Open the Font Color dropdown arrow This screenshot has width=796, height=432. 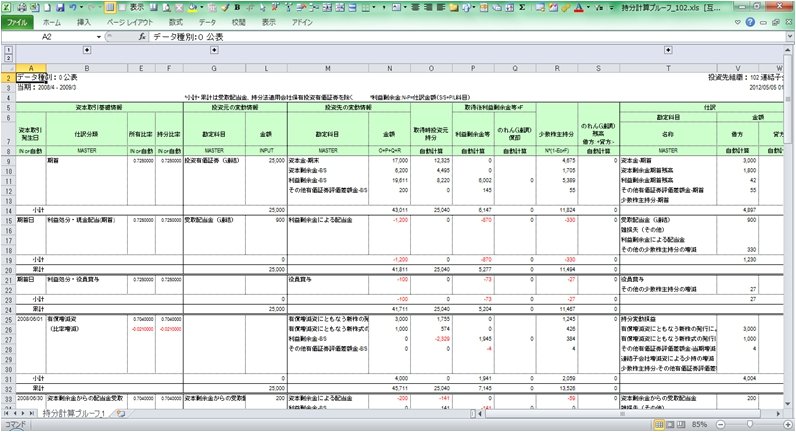pyautogui.click(x=588, y=8)
